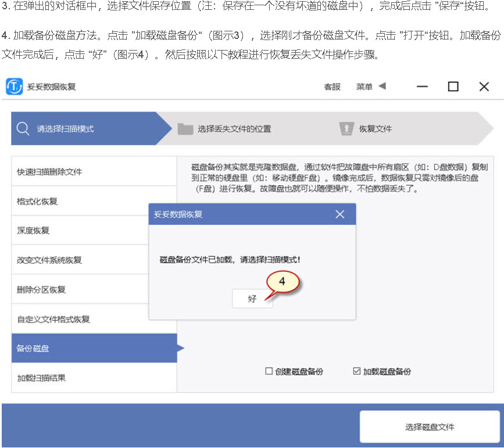This screenshot has height=448, width=504.
Task: Click the 磁盘备份 description paragraph text
Action: (339, 177)
